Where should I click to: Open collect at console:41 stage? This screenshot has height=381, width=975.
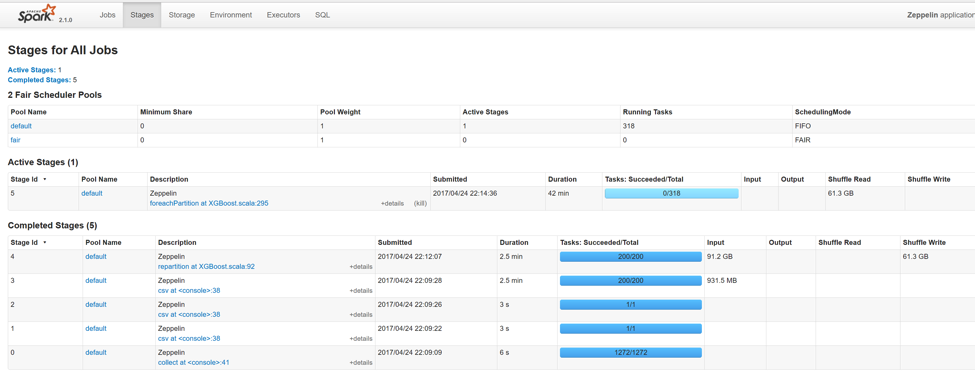coord(194,362)
